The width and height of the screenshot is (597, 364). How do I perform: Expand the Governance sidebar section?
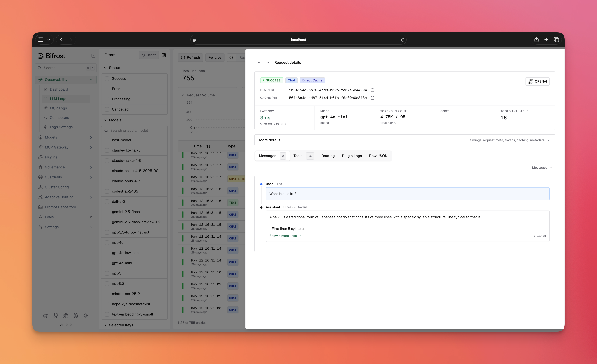(x=65, y=167)
